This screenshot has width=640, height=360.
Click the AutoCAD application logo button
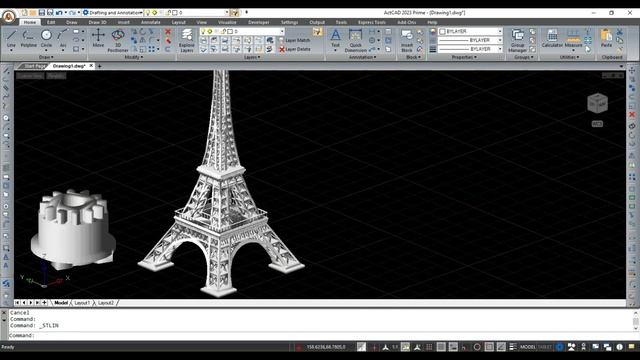[9, 16]
